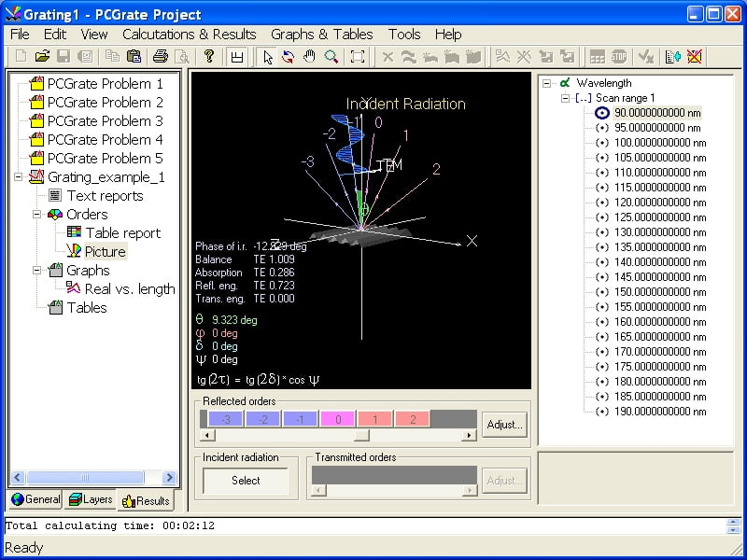The width and height of the screenshot is (747, 560).
Task: Click the Real vs. length graph icon
Action: pos(74,288)
